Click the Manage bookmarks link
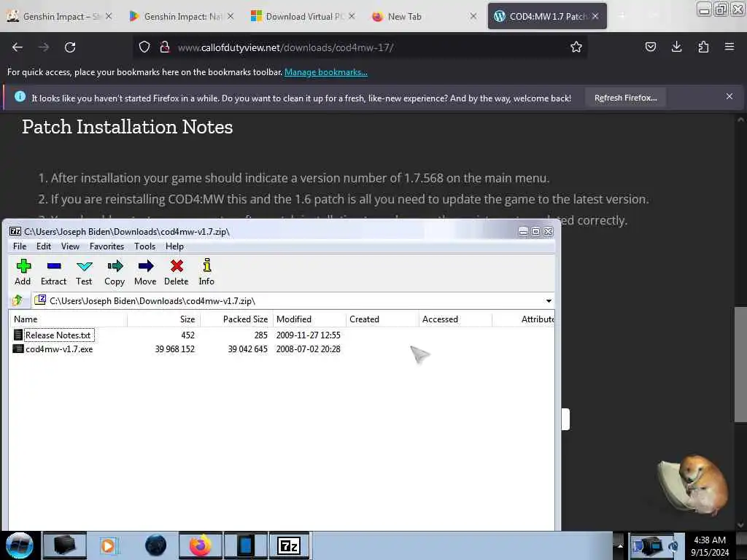This screenshot has width=747, height=560. click(x=326, y=72)
